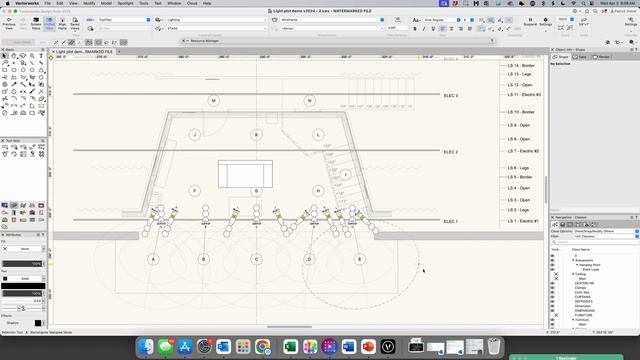Switch Navigation palette to Sheet Layers icon

tap(570, 224)
